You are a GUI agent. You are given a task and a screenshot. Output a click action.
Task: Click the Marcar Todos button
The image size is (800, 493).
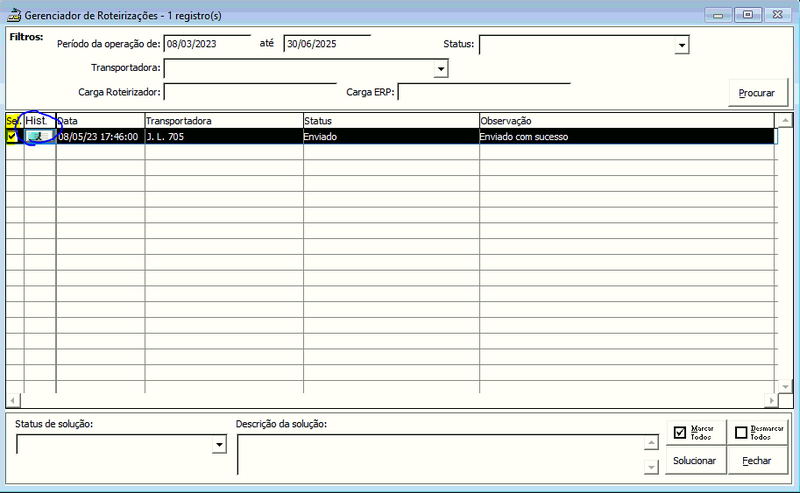click(696, 432)
